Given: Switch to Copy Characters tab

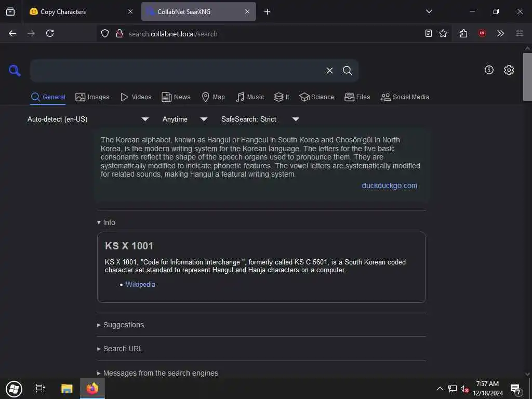Looking at the screenshot, I should pos(81,11).
